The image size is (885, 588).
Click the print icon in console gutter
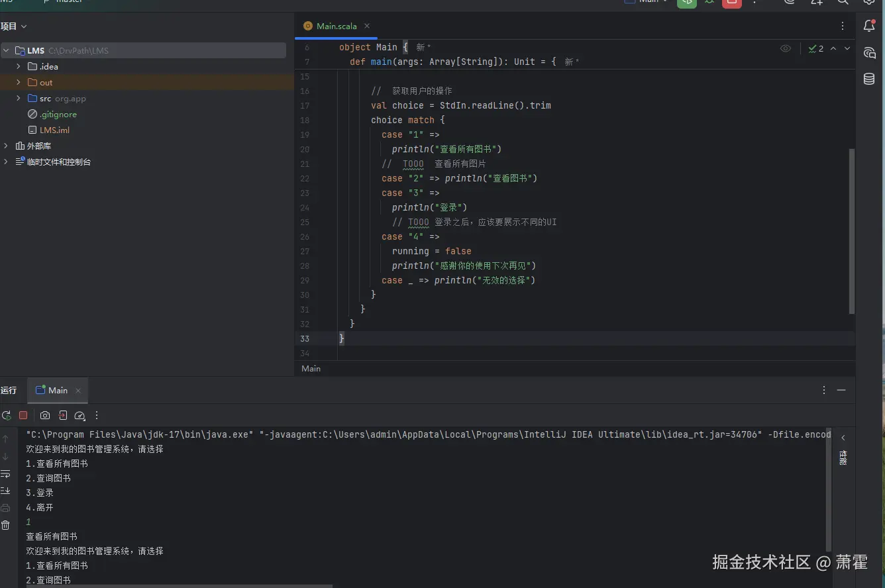5,508
